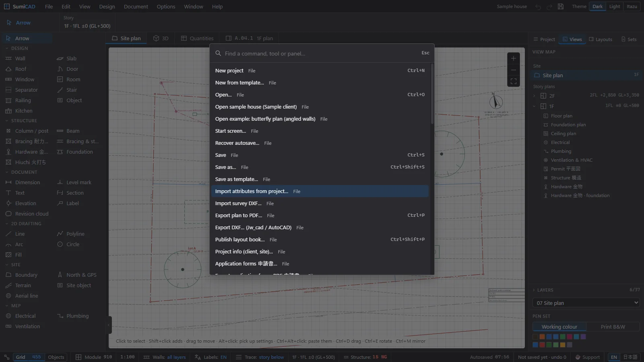Open the Layouts tab in the right panel
The width and height of the screenshot is (644, 362).
click(601, 39)
